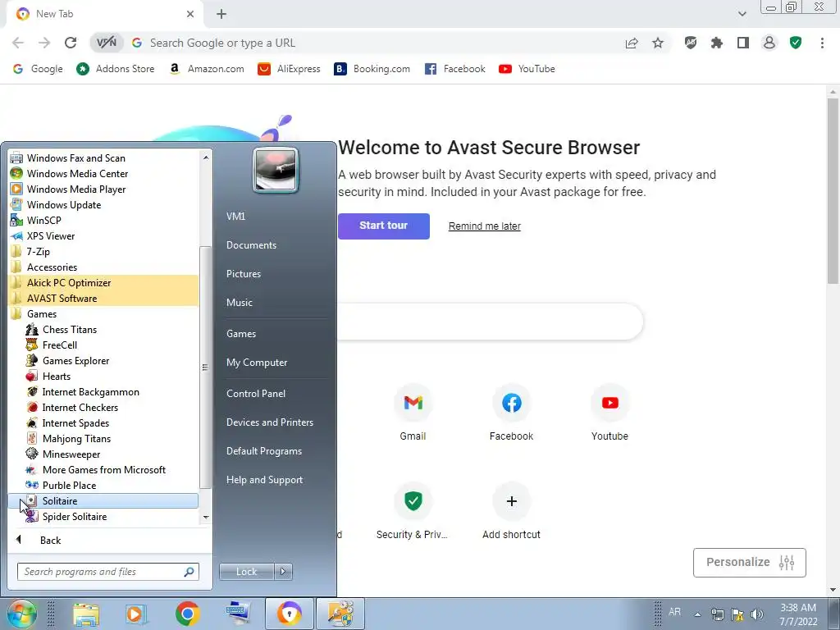Click the Start menu programs scrollbar thumb
The width and height of the screenshot is (840, 630).
tap(204, 367)
